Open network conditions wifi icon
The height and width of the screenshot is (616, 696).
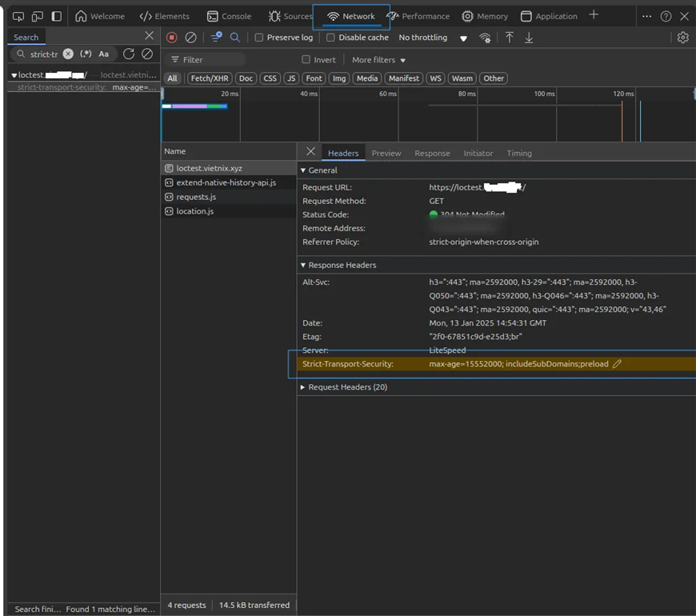tap(485, 38)
